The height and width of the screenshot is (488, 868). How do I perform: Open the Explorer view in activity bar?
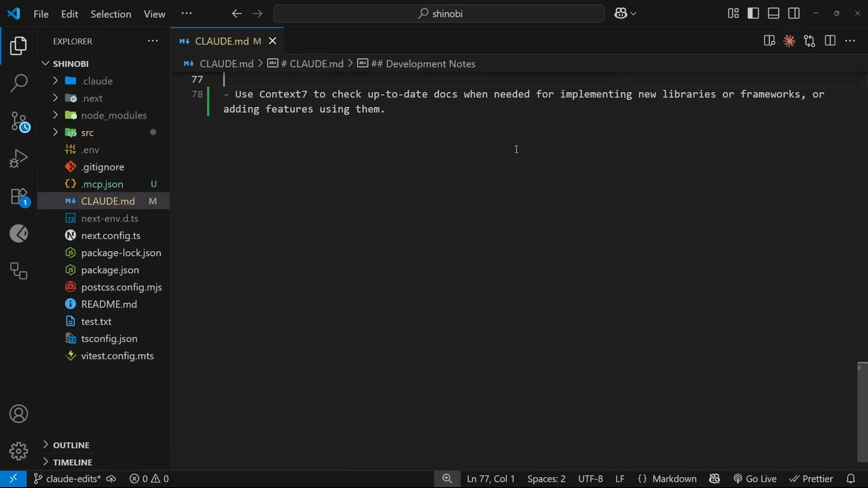18,46
